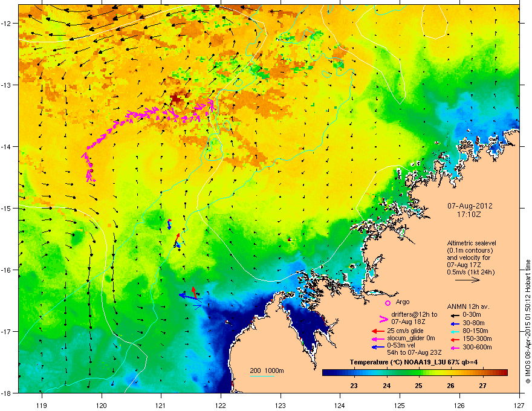Click the cyan 80-150m ANMN arrow
The width and height of the screenshot is (532, 411).
(455, 331)
